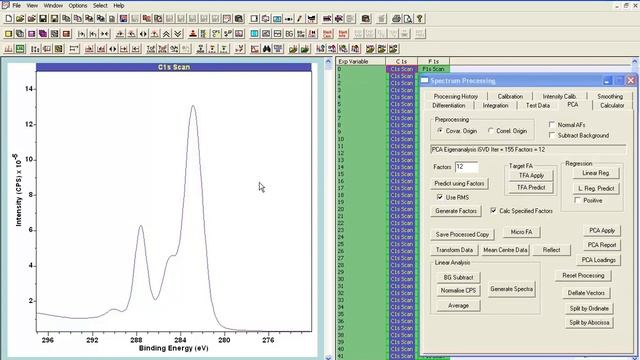
Task: Toggle the Use RMS checkbox
Action: 440,197
